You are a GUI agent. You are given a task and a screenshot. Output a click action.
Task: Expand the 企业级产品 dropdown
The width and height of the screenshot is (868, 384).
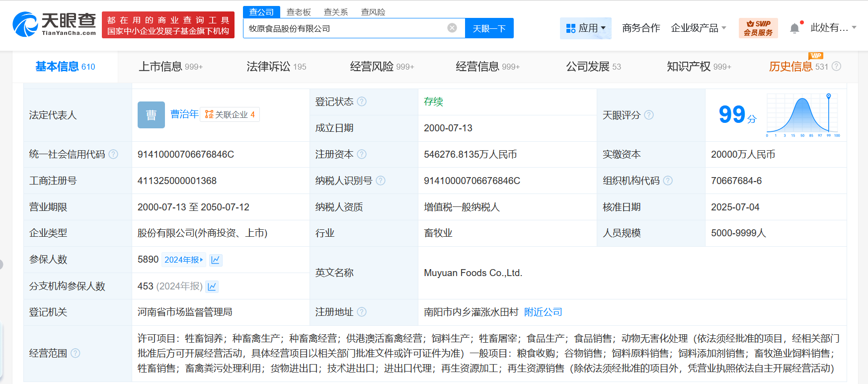[698, 28]
